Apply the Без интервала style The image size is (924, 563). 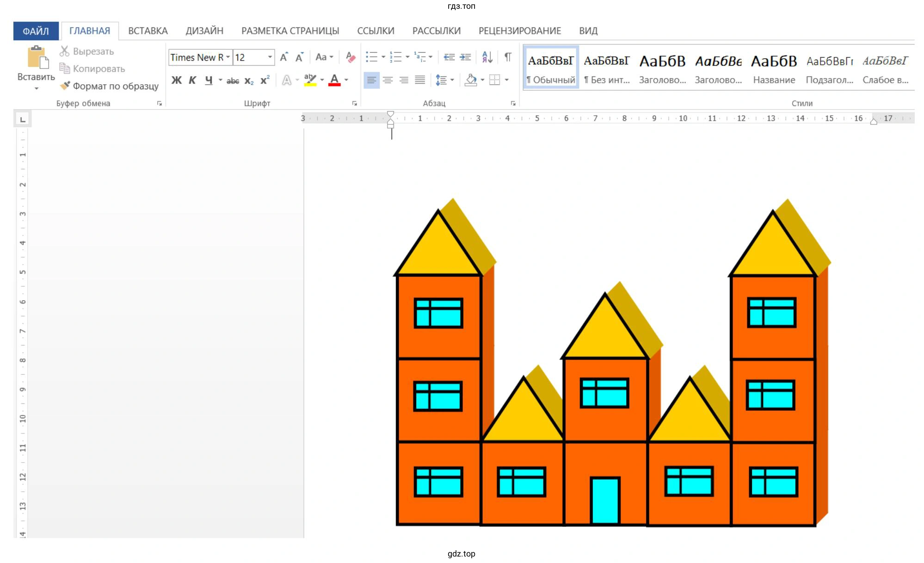[x=607, y=68]
